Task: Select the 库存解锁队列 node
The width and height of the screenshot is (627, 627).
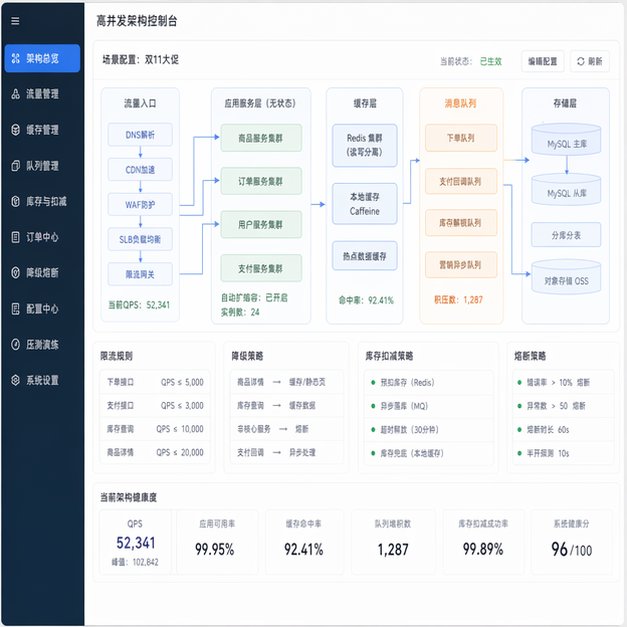Action: point(461,223)
